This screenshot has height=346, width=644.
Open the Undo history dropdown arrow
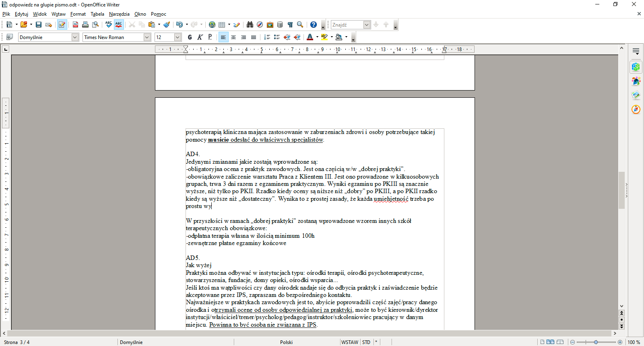point(187,25)
